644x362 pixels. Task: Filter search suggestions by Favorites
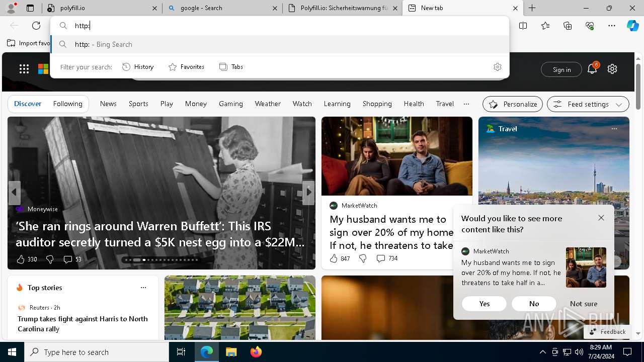pos(186,67)
